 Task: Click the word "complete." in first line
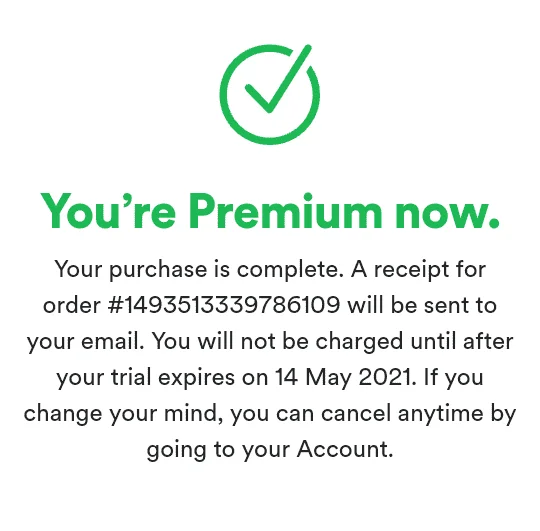[290, 270]
